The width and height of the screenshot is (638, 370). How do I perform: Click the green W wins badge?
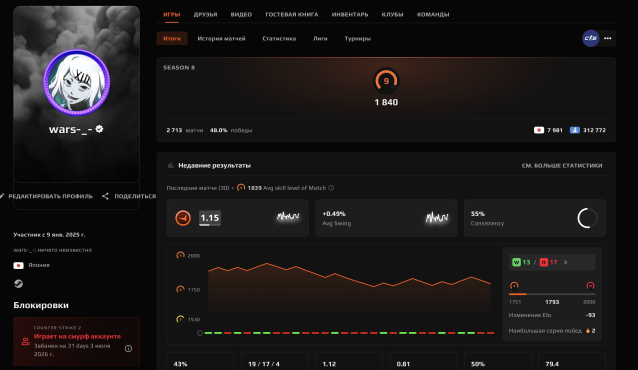[516, 262]
